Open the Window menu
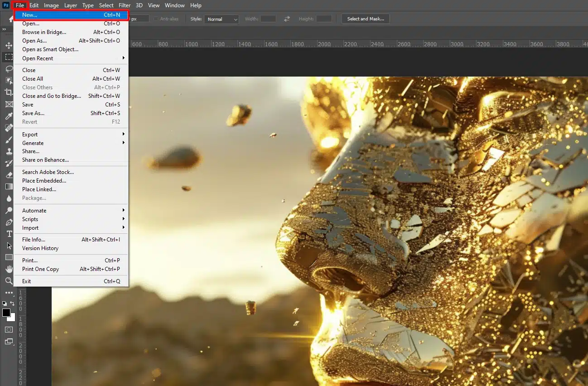The height and width of the screenshot is (386, 588). (x=174, y=5)
